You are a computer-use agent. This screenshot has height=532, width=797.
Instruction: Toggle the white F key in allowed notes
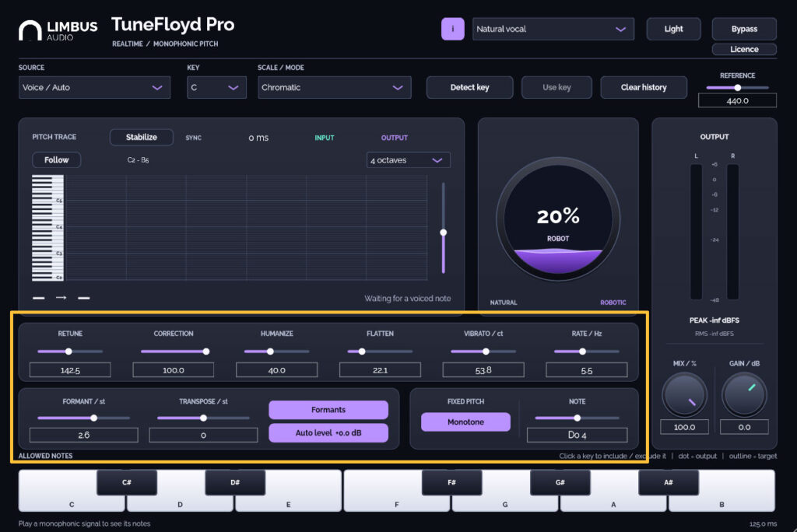(396, 503)
